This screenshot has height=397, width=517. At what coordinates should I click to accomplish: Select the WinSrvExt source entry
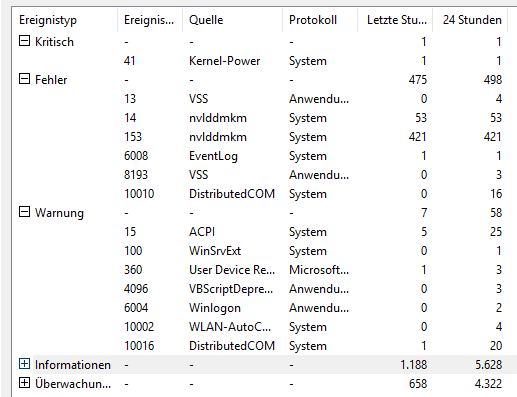click(215, 251)
